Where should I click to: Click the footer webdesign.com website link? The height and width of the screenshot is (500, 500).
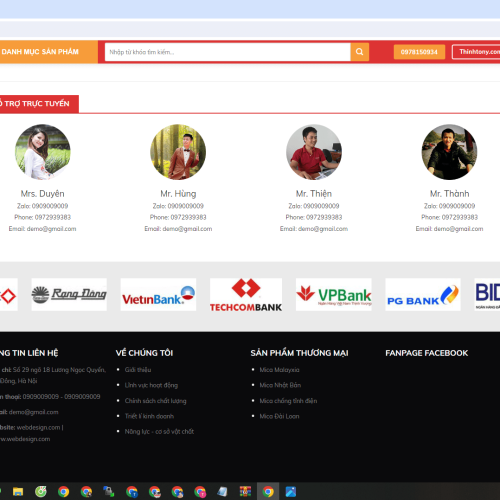point(38,428)
